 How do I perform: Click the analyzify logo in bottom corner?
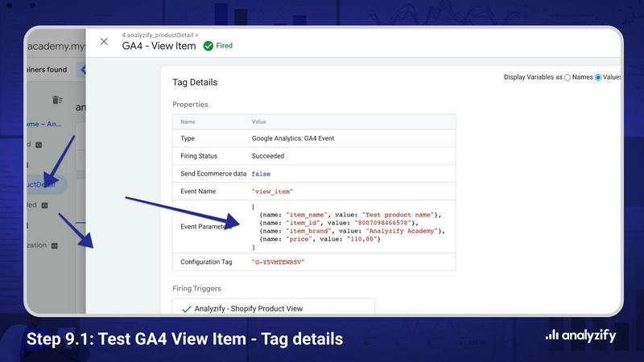(x=580, y=335)
